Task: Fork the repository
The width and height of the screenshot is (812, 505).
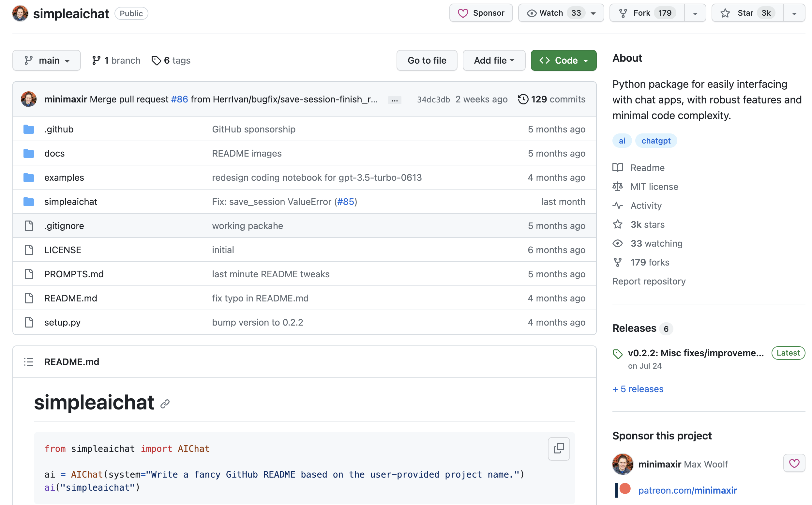Action: (x=647, y=13)
